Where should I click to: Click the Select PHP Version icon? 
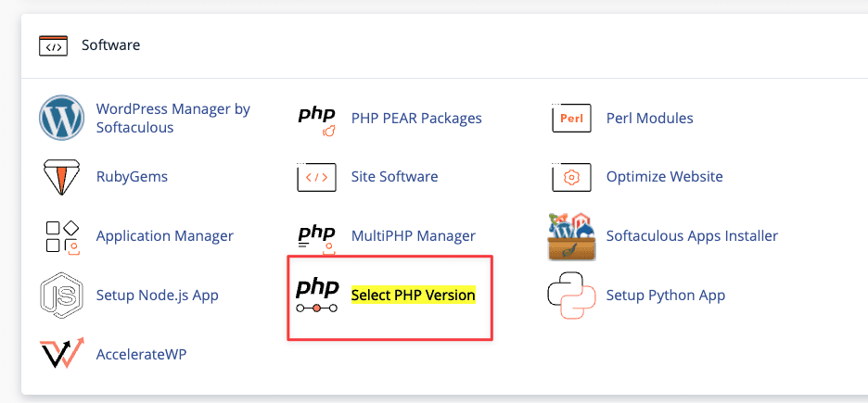(317, 296)
